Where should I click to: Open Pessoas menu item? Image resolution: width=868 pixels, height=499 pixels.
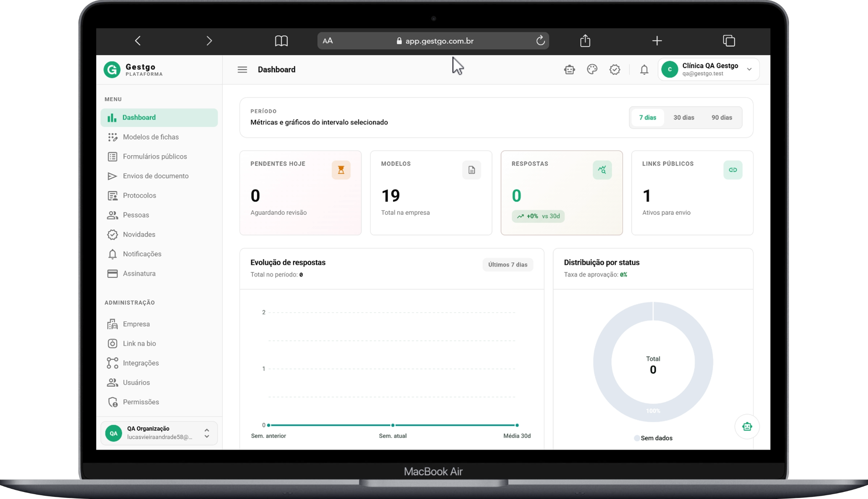159,215
